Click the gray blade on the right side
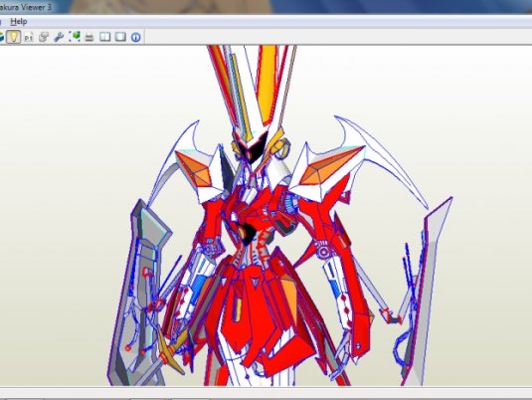Viewport: 532px width, 400px height. click(x=426, y=292)
